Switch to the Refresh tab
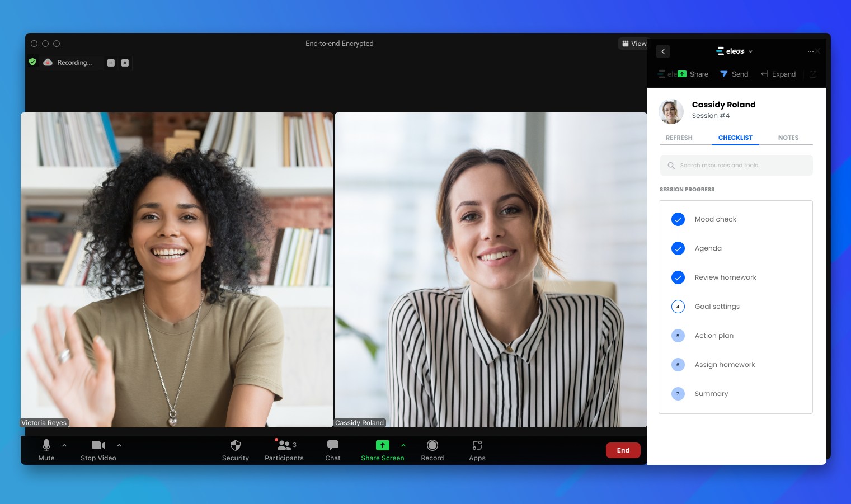851x504 pixels. 679,138
